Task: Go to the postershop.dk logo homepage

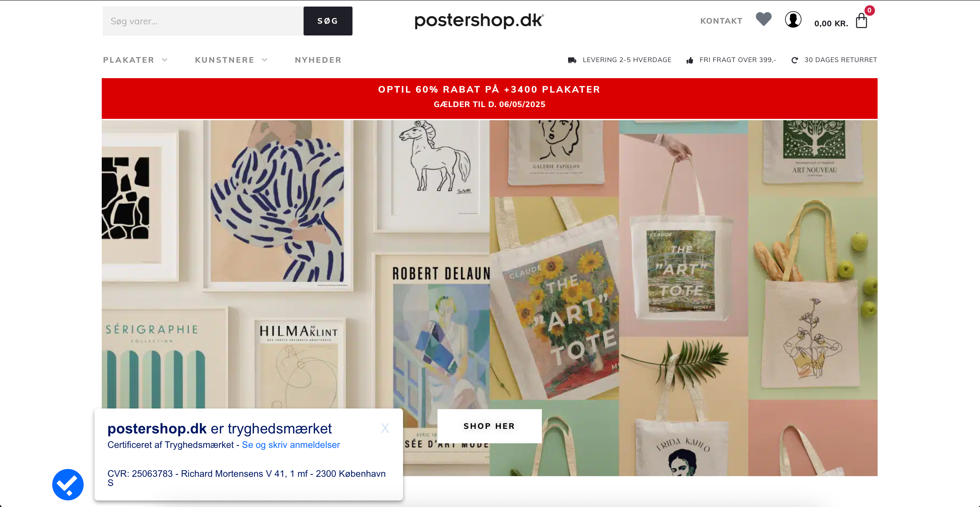Action: point(479,21)
